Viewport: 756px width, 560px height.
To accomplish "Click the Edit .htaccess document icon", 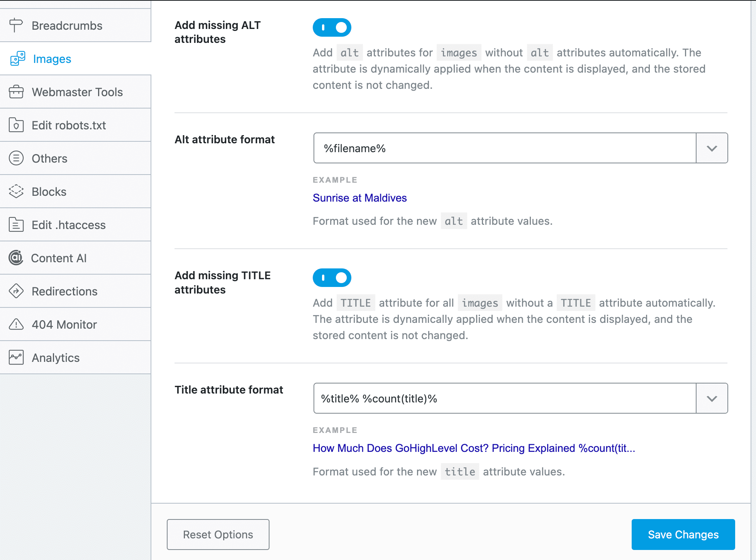I will pos(16,225).
